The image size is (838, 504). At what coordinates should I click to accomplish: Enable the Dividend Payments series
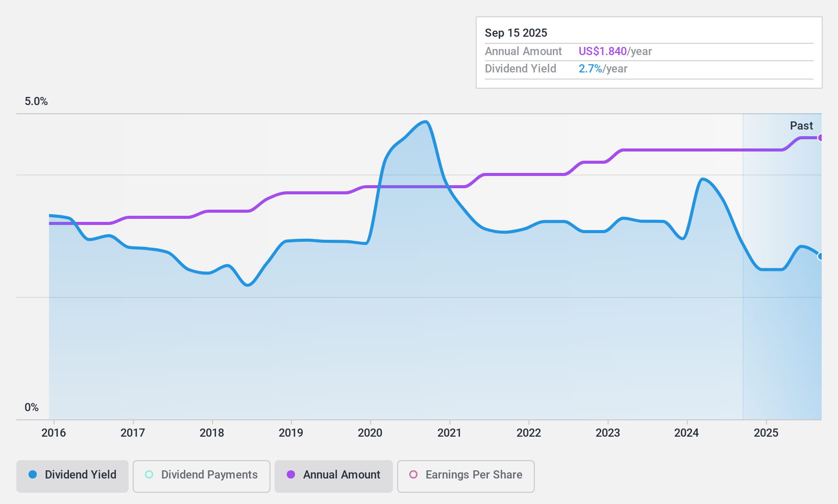click(201, 475)
